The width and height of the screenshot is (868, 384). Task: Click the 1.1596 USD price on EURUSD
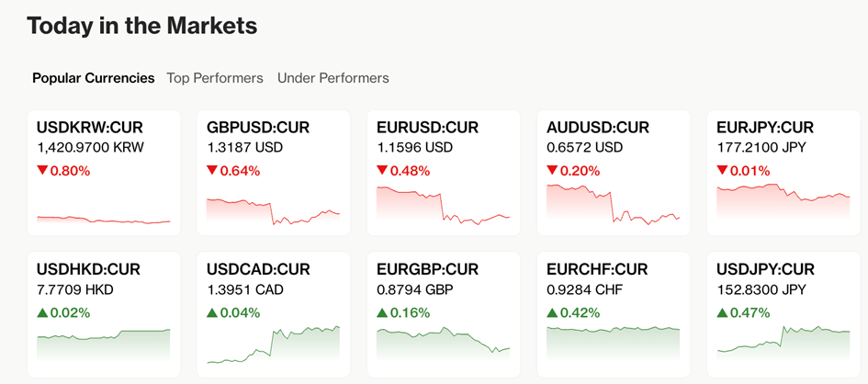[x=414, y=148]
